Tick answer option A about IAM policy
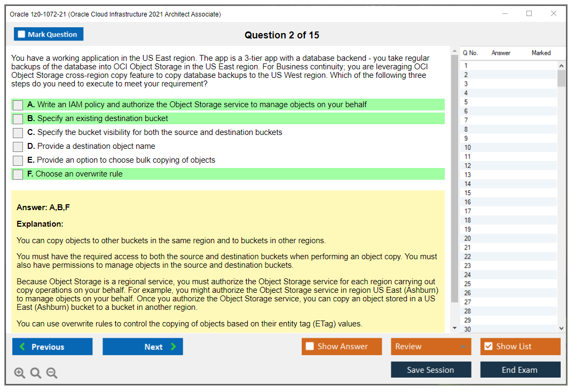 pyautogui.click(x=18, y=105)
